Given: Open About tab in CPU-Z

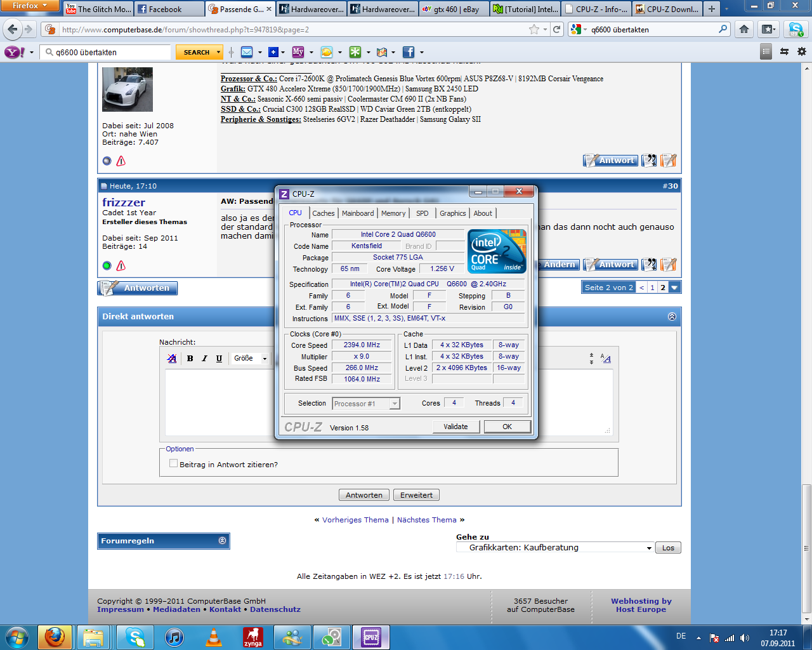Looking at the screenshot, I should tap(483, 213).
